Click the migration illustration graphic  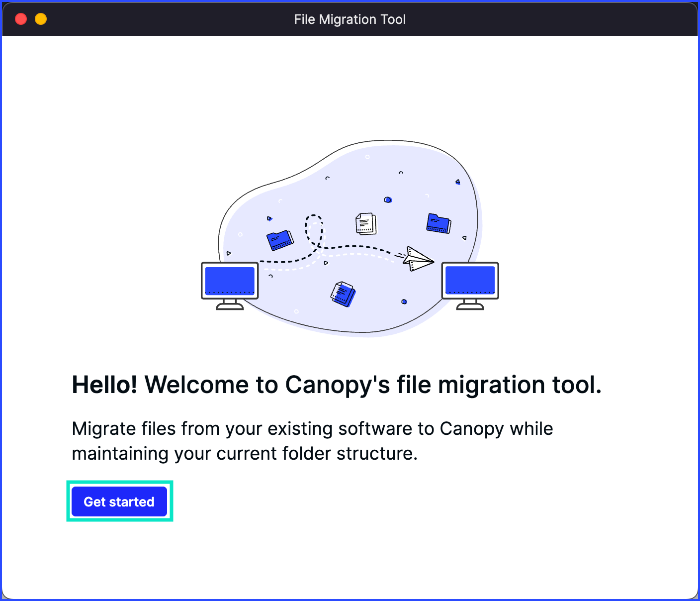click(350, 239)
